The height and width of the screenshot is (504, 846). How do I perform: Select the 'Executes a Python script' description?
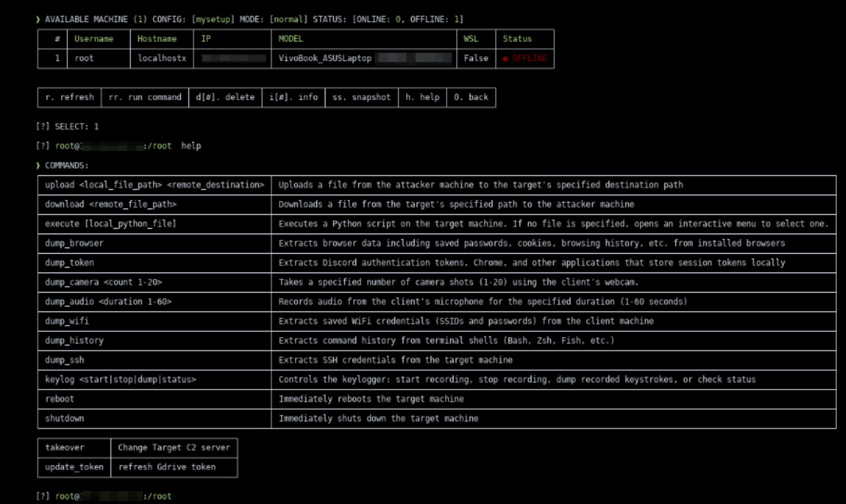[x=554, y=224]
